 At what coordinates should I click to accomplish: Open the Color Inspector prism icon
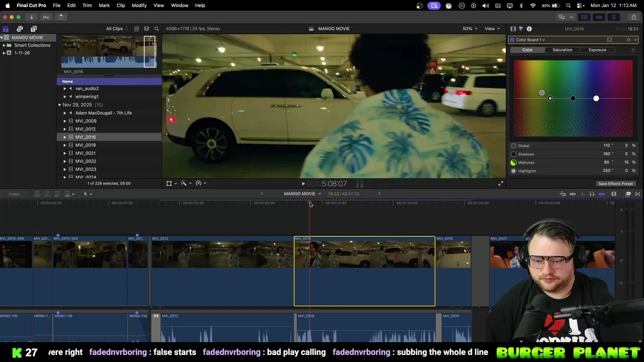(x=521, y=29)
